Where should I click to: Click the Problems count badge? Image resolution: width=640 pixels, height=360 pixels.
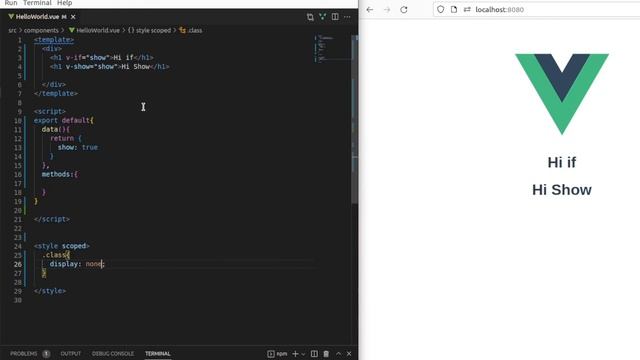tap(46, 353)
